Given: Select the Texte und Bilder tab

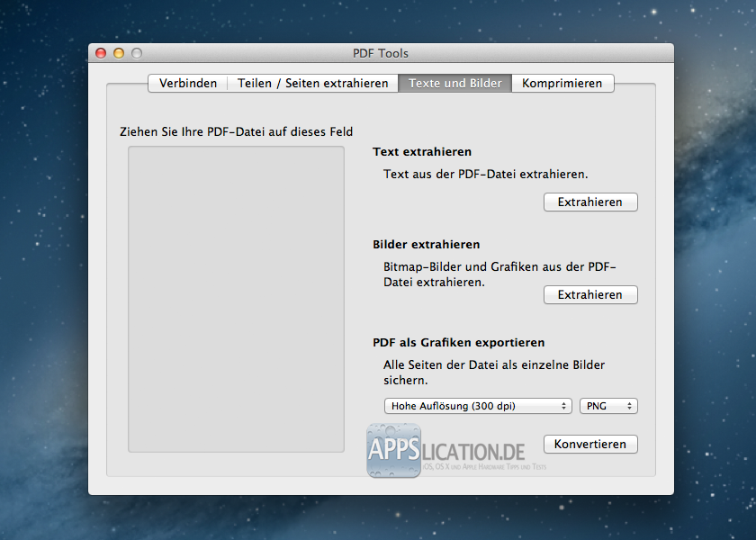Looking at the screenshot, I should click(x=454, y=83).
